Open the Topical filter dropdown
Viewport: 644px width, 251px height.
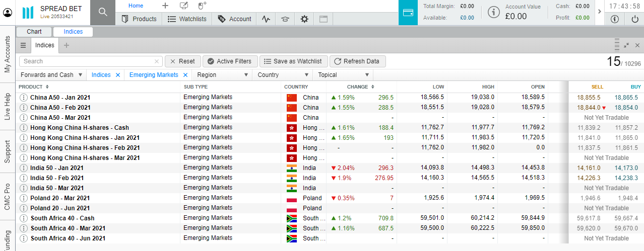click(x=343, y=75)
